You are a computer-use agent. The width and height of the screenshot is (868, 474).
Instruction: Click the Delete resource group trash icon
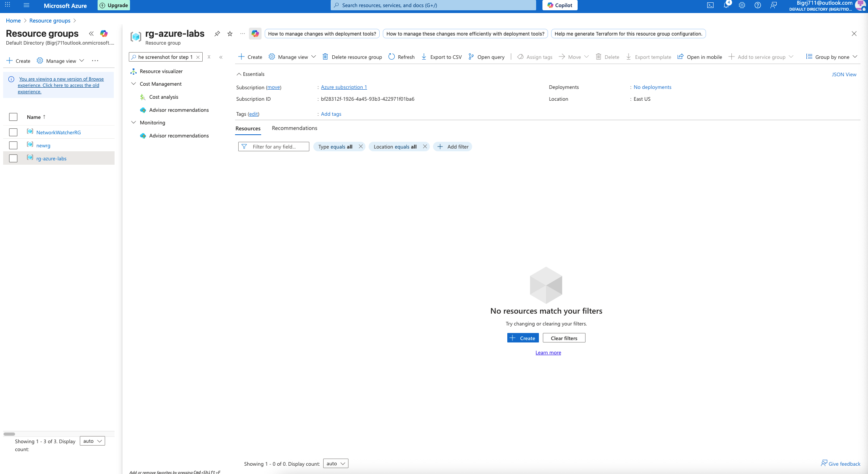(325, 57)
